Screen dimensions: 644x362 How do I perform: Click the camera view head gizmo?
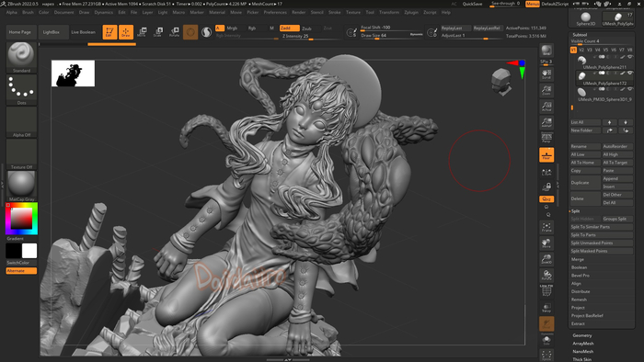coord(501,82)
